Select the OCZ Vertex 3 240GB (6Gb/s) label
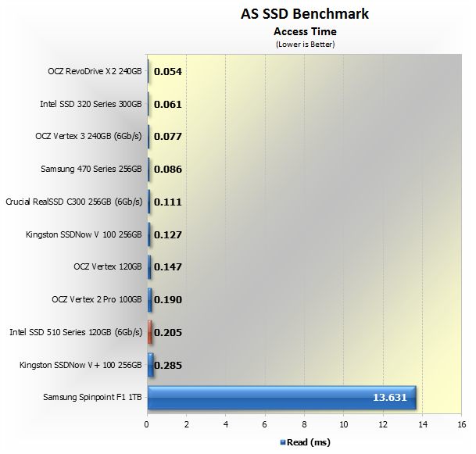476x454 pixels. (88, 136)
